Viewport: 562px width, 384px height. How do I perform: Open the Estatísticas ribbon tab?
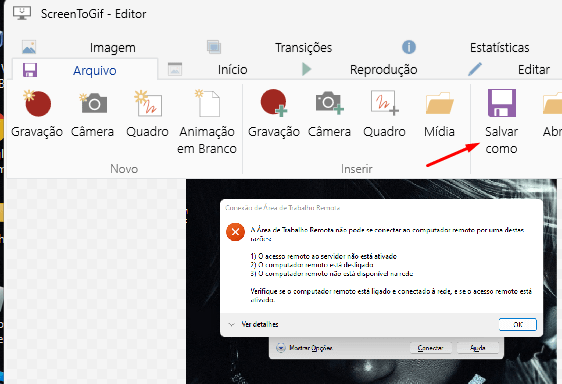pos(466,47)
